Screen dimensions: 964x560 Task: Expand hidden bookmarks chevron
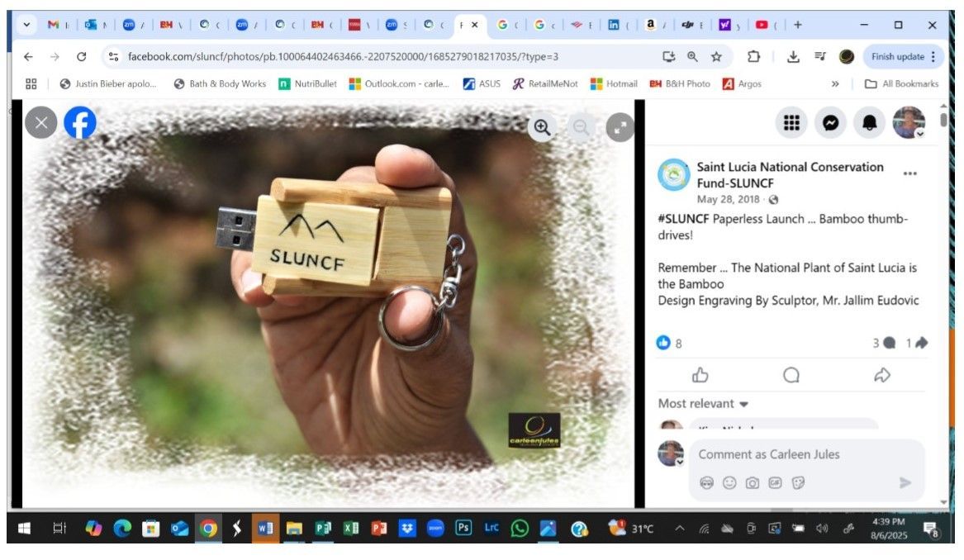point(835,83)
